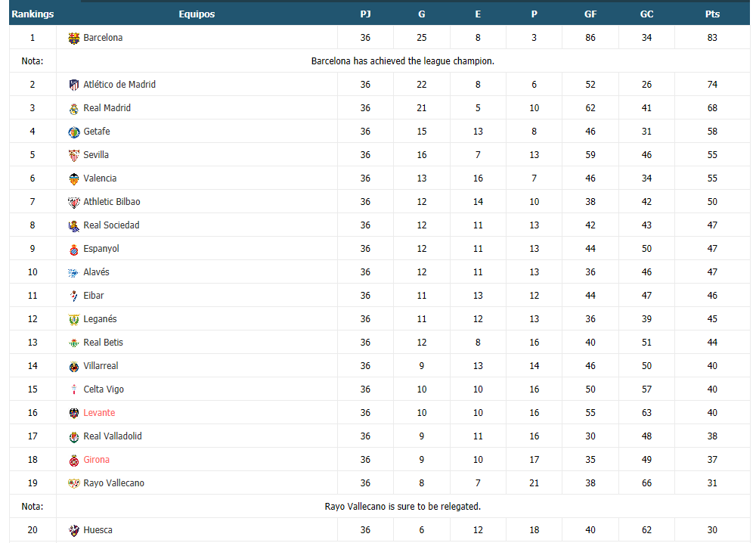
Task: Open the Girona team link
Action: tap(97, 460)
